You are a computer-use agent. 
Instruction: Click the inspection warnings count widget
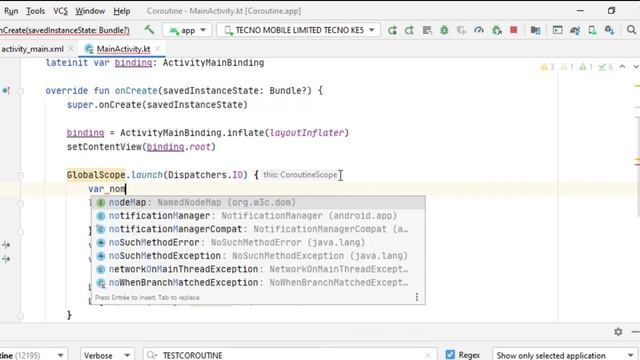point(577,67)
